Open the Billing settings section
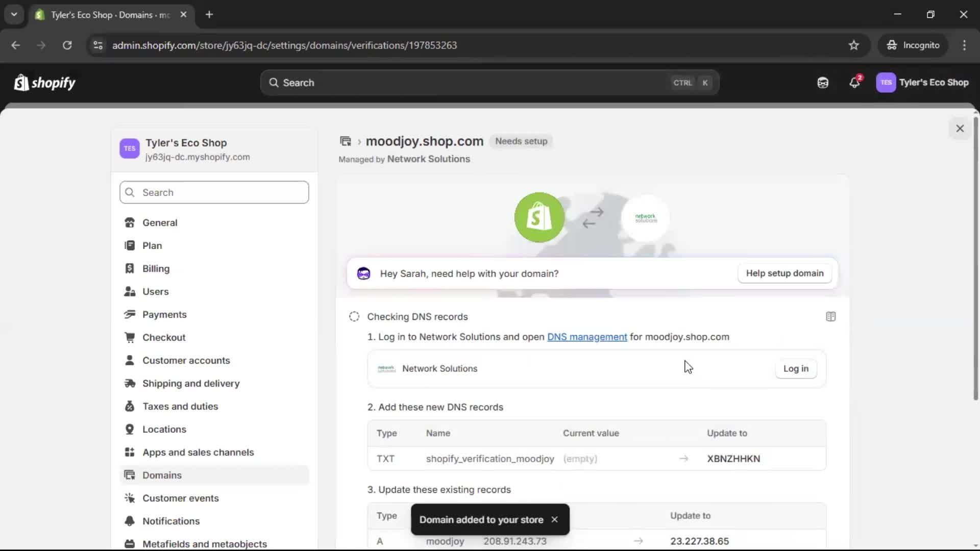 pyautogui.click(x=155, y=268)
